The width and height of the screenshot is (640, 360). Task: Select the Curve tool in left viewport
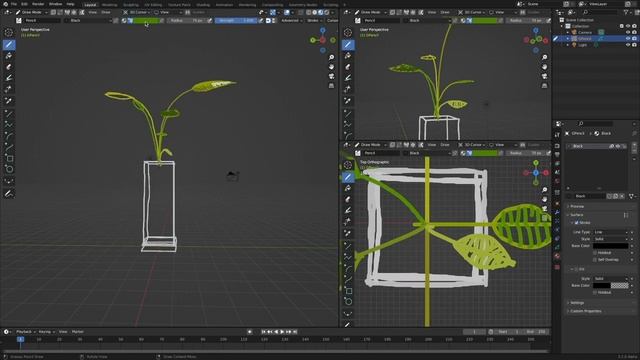click(9, 147)
